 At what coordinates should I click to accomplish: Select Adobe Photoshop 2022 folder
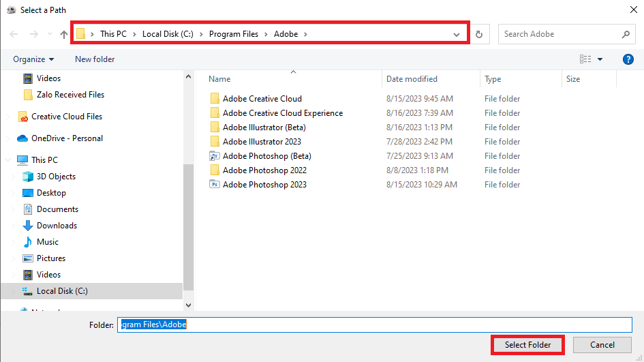[264, 170]
